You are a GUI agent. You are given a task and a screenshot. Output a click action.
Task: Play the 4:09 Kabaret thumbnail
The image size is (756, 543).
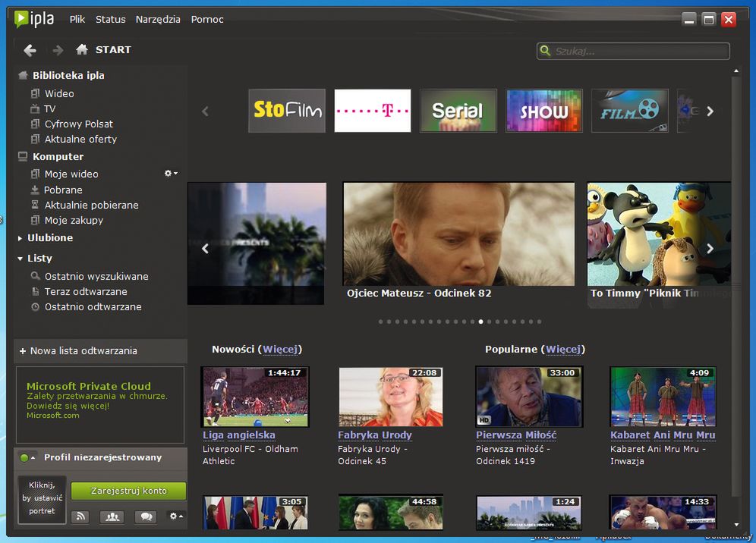663,397
